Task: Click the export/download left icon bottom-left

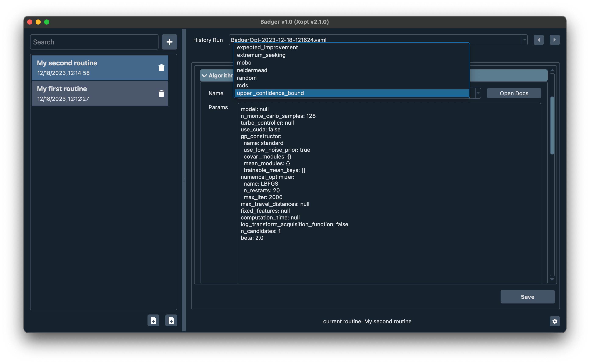Action: [153, 321]
